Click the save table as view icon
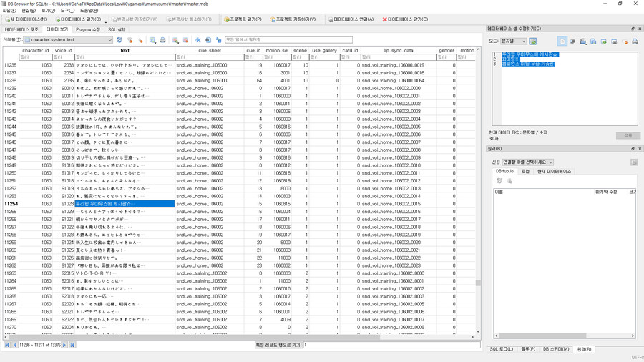Viewport: 644px width, 362px height. 152,40
